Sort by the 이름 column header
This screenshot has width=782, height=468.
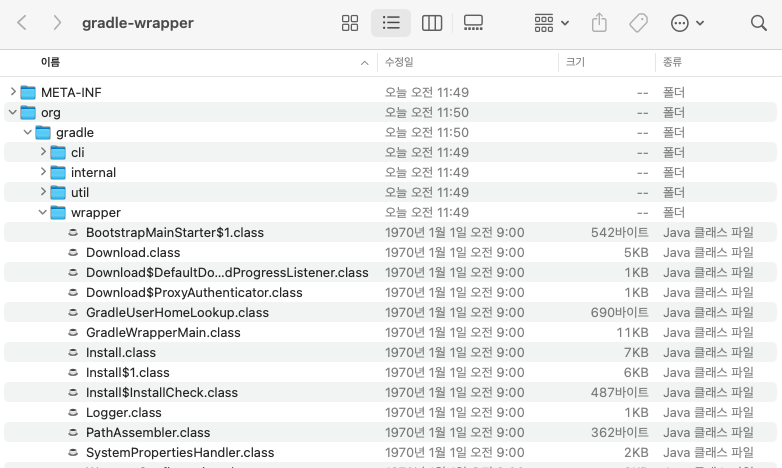click(x=50, y=62)
